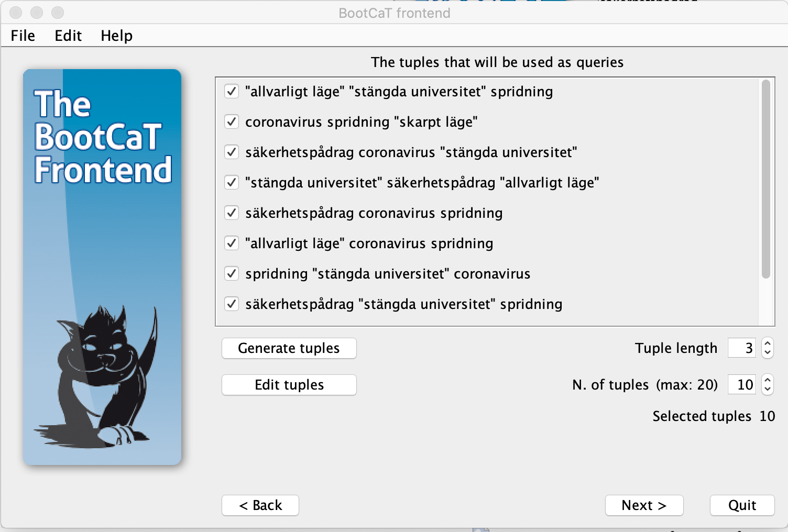The image size is (788, 532).
Task: Toggle säkerhetspådrag "stängda universitet" spridning checkbox
Action: point(232,304)
